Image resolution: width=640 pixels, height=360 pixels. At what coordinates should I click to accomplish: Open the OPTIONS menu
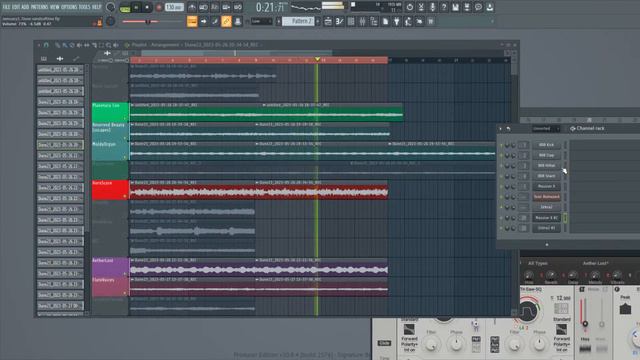coord(70,7)
